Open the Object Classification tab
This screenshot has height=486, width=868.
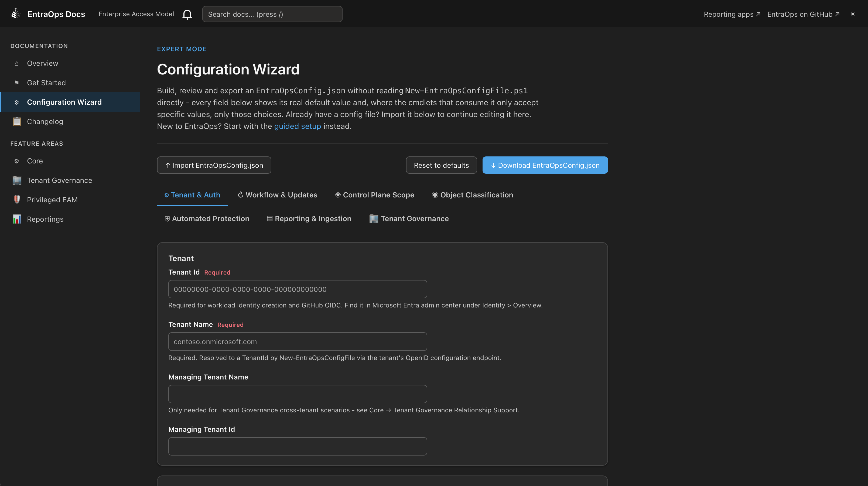click(x=473, y=195)
